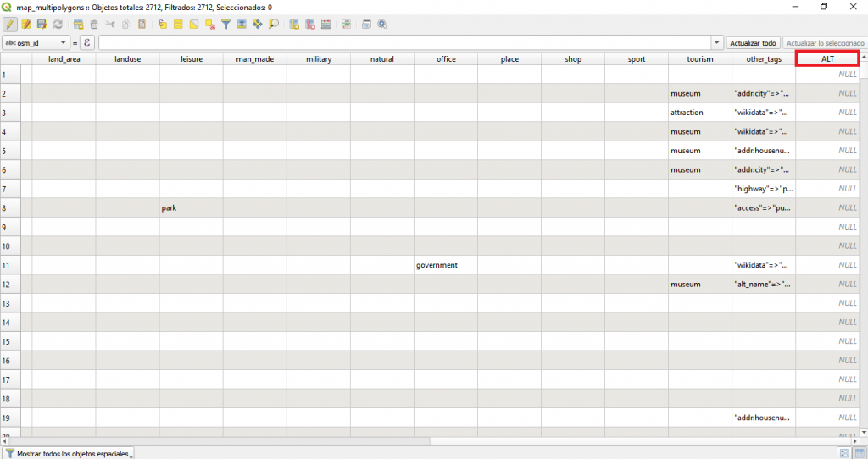Switch to form view at the bottom right
868x459 pixels.
[843, 453]
